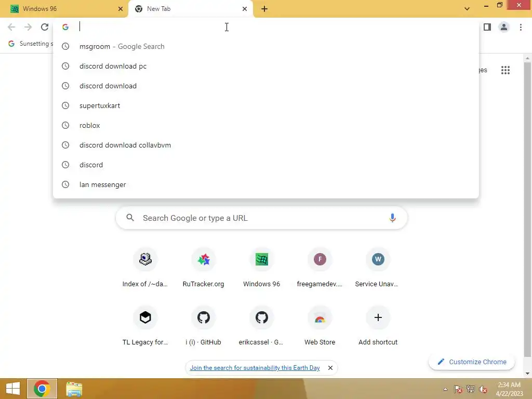Image resolution: width=532 pixels, height=399 pixels.
Task: Choose the plain discord suggestion
Action: [x=266, y=165]
